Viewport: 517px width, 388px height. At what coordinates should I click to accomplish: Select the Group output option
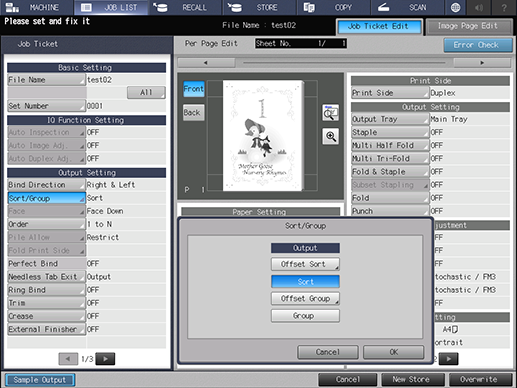[305, 316]
